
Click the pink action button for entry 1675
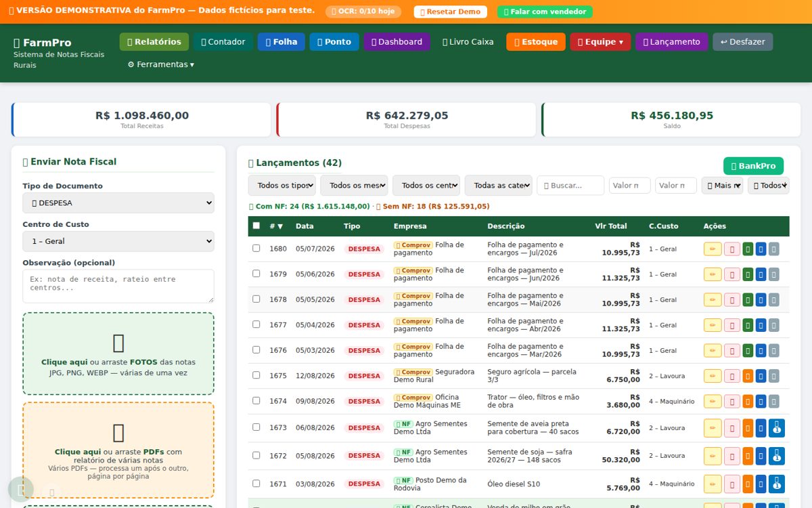(x=732, y=376)
